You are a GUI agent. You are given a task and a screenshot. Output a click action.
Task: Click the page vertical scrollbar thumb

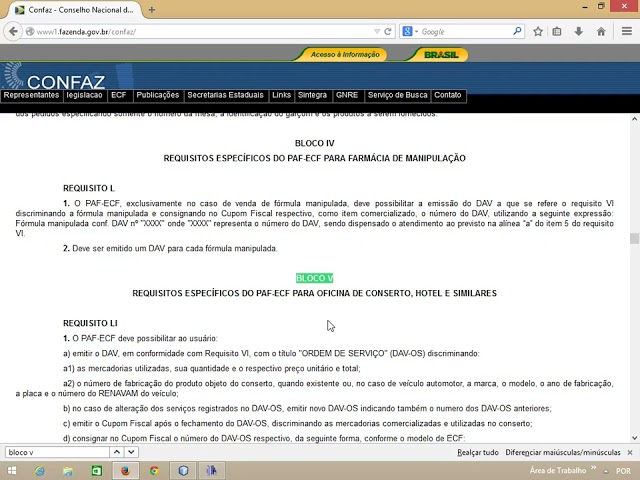pyautogui.click(x=634, y=238)
